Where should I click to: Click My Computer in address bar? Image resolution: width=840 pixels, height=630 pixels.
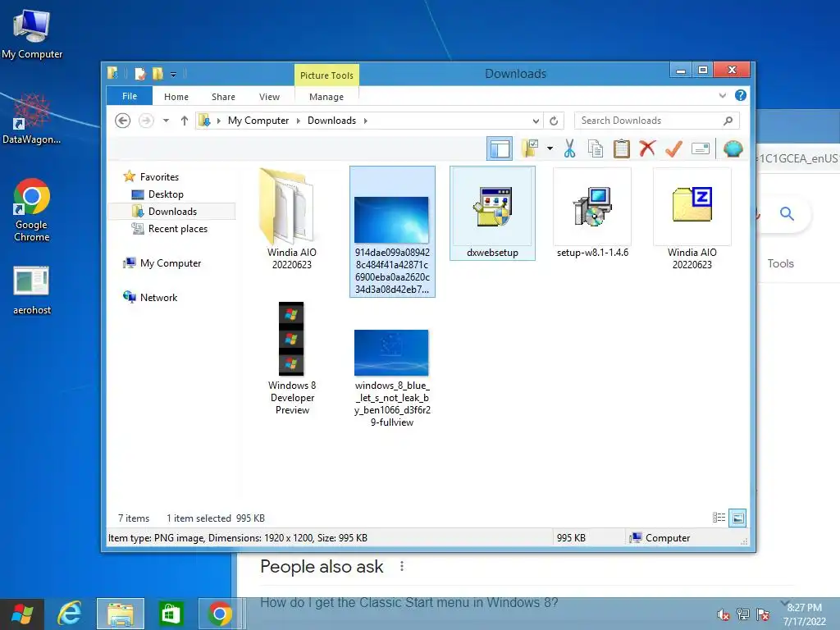coord(258,121)
